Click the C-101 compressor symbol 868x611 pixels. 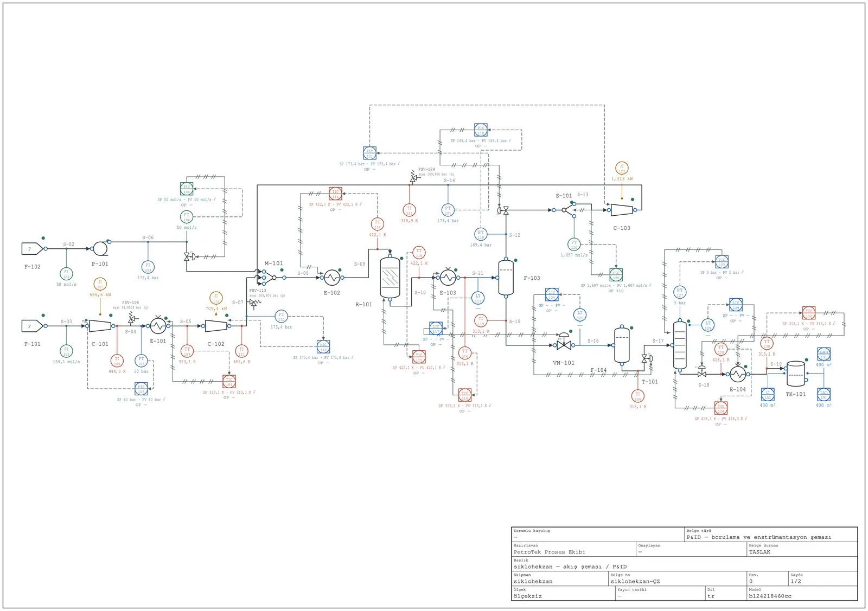click(x=100, y=326)
